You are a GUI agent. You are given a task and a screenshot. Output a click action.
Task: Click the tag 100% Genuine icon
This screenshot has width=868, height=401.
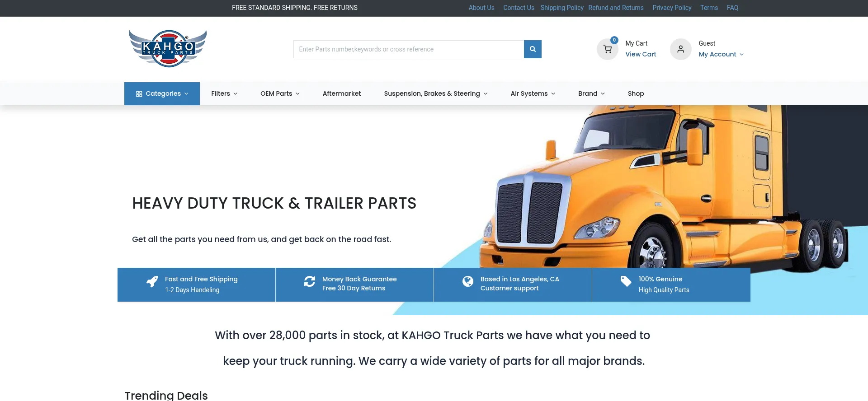click(x=626, y=281)
